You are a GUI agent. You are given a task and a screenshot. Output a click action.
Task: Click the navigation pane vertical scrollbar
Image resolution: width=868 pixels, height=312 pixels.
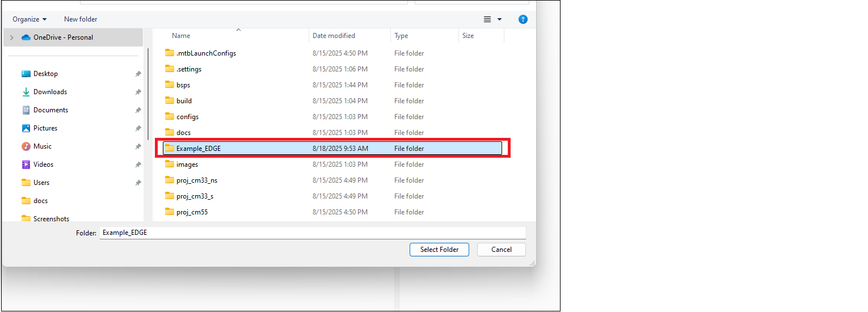[148, 91]
